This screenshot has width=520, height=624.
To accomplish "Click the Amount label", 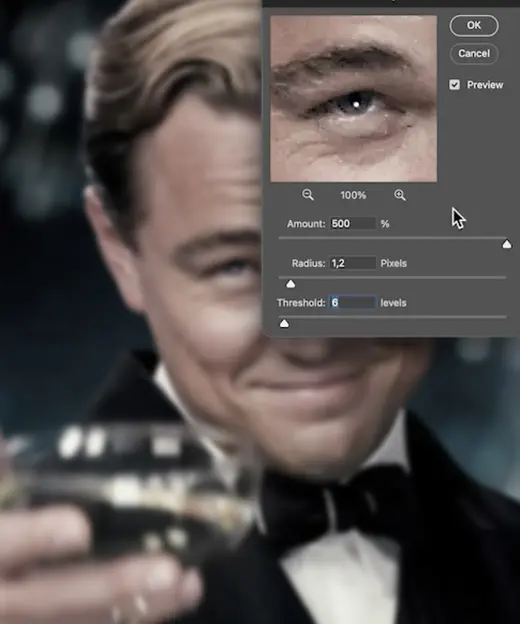I will 306,224.
